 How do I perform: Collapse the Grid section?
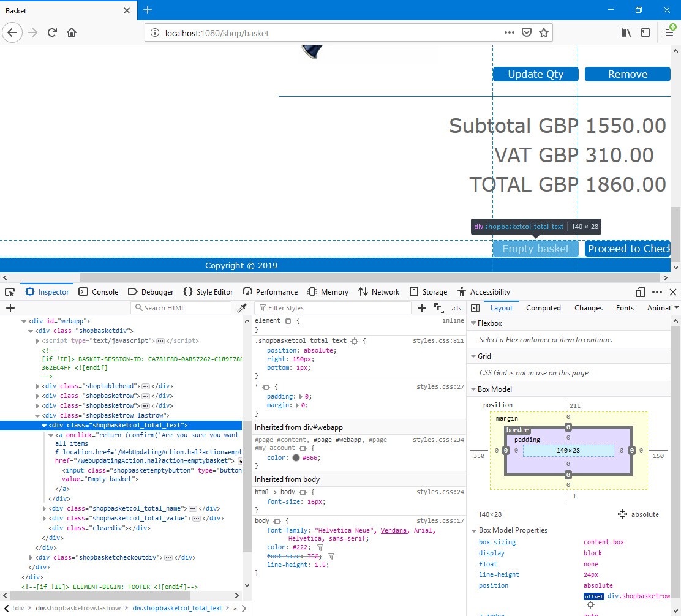(x=473, y=356)
